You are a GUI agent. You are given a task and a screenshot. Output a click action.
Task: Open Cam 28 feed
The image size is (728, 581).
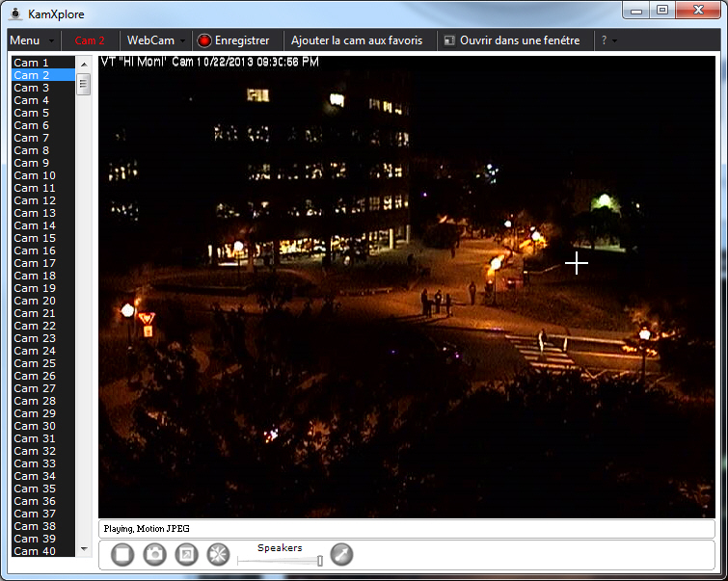43,401
